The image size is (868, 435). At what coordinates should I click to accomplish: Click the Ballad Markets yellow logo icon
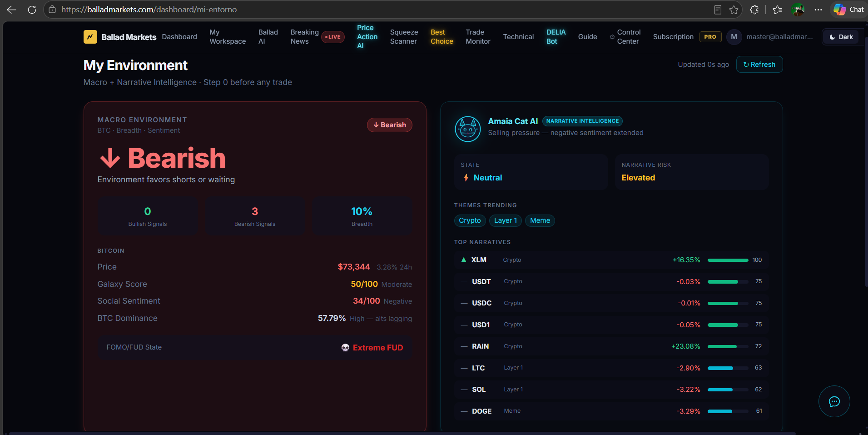click(x=90, y=37)
